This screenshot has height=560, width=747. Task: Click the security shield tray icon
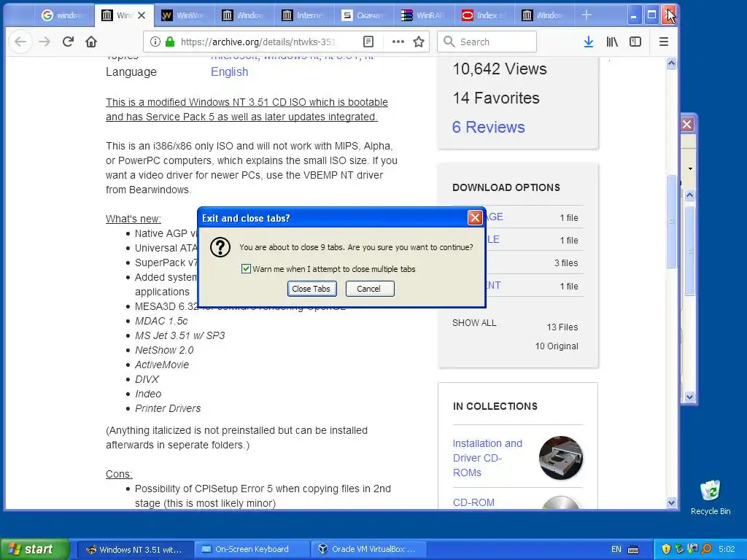(666, 550)
